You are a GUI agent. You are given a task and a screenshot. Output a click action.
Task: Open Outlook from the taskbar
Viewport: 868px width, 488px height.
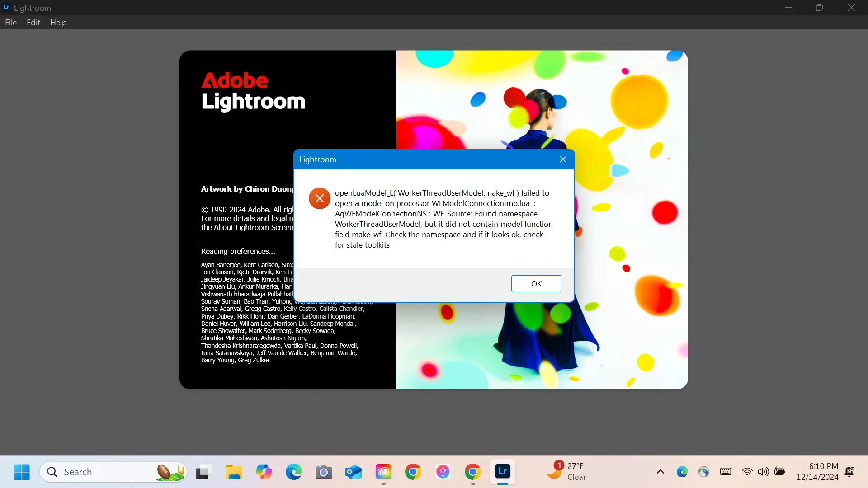point(353,472)
